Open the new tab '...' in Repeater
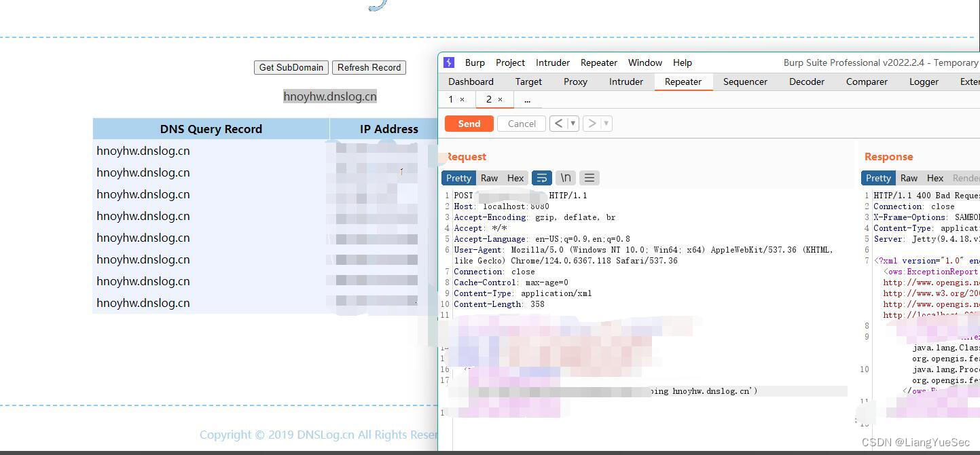This screenshot has height=455, width=980. (x=527, y=99)
